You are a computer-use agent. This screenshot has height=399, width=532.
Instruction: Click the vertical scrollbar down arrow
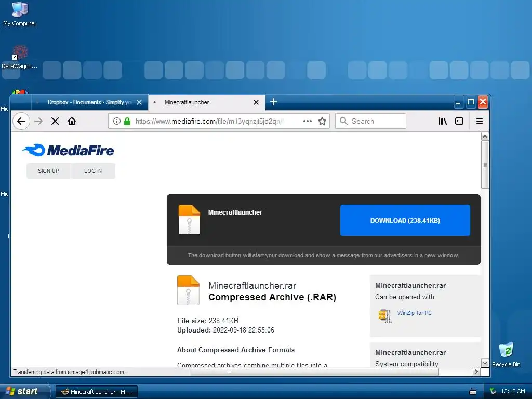(485, 363)
